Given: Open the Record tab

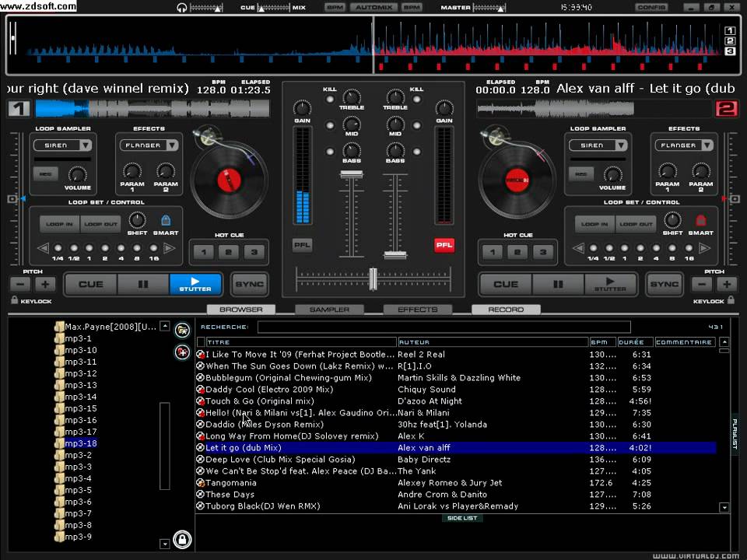Looking at the screenshot, I should tap(506, 310).
